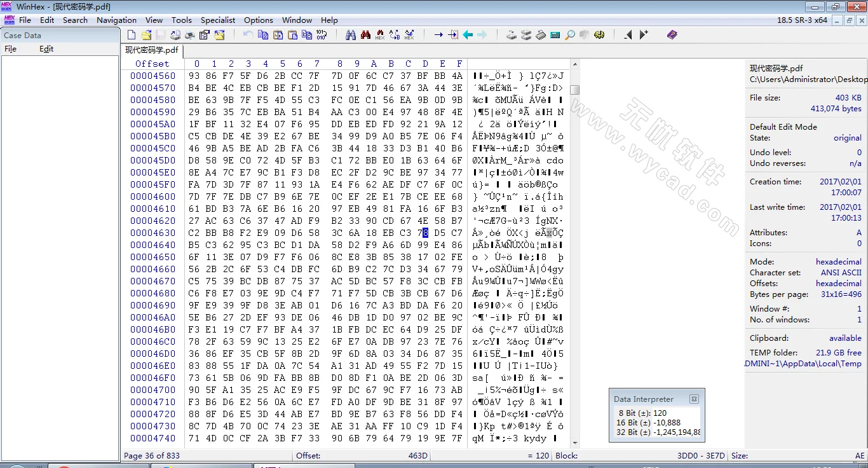Create a new file with the blank page icon
Viewport: 868px width, 468px height.
click(x=132, y=35)
